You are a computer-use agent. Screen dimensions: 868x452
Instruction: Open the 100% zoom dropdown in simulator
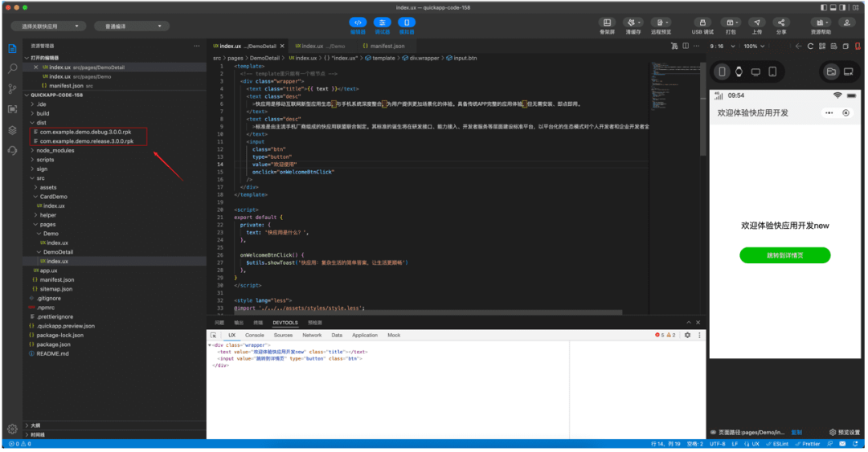pyautogui.click(x=753, y=47)
